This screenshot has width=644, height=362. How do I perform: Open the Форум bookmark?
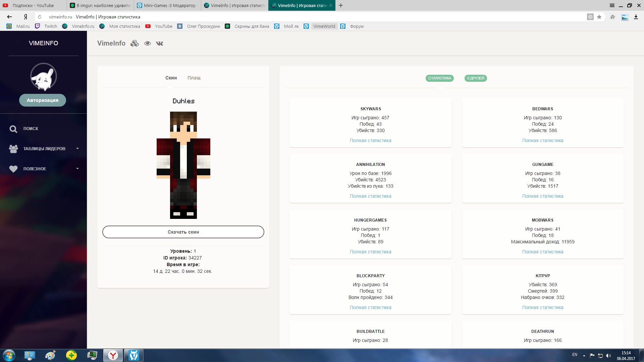pos(352,26)
